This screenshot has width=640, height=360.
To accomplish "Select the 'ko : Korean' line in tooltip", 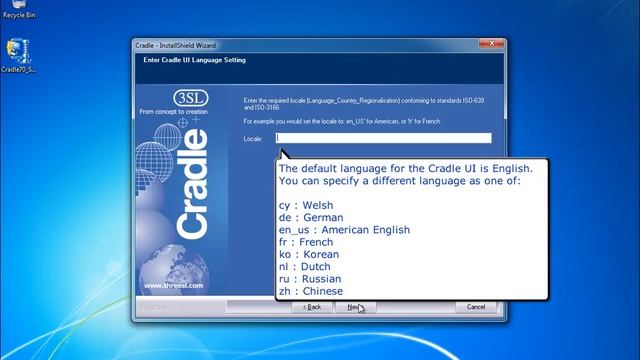I will pos(309,254).
